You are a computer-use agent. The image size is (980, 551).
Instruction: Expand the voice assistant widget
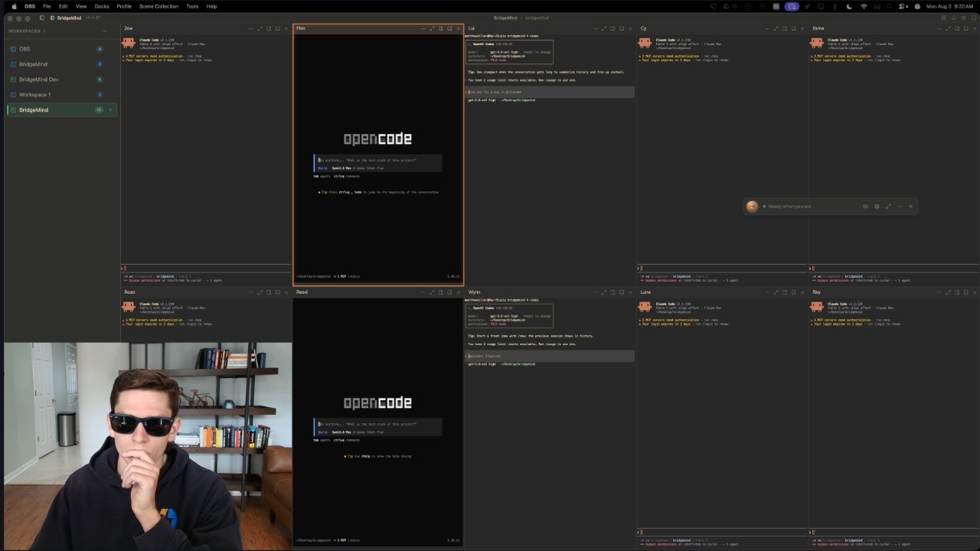[x=888, y=207]
